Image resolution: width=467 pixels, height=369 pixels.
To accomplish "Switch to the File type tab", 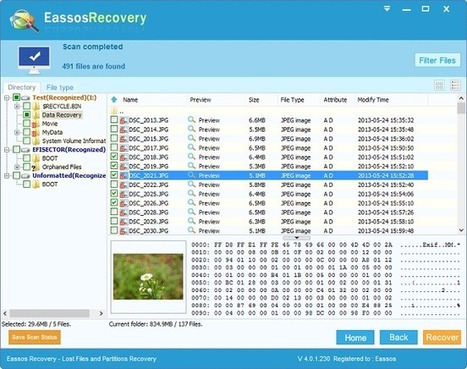I will (60, 88).
